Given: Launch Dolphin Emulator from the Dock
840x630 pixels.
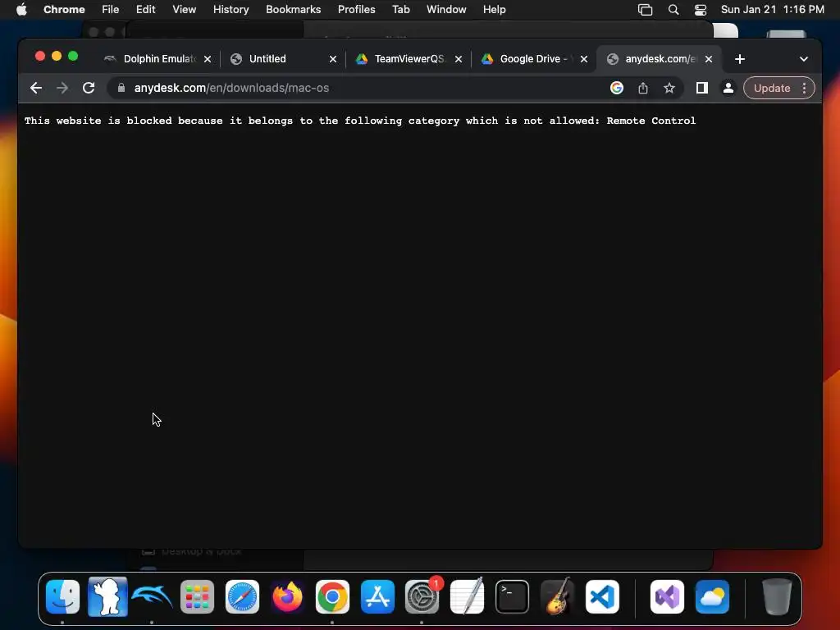Looking at the screenshot, I should pos(152,597).
